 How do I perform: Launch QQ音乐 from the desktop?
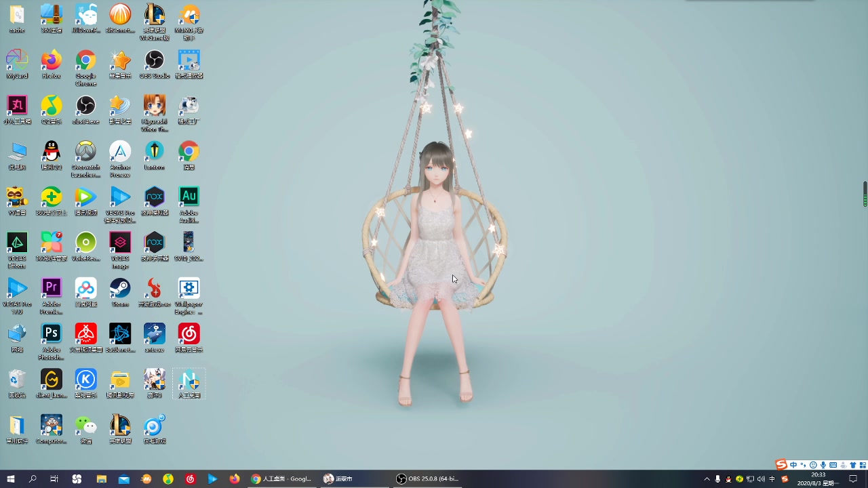[x=52, y=110]
